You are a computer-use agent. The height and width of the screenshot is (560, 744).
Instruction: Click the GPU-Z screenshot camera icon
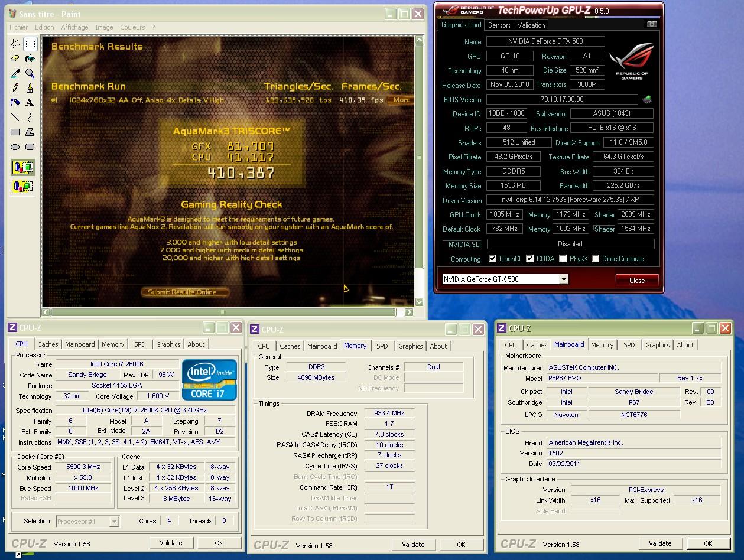pyautogui.click(x=651, y=24)
